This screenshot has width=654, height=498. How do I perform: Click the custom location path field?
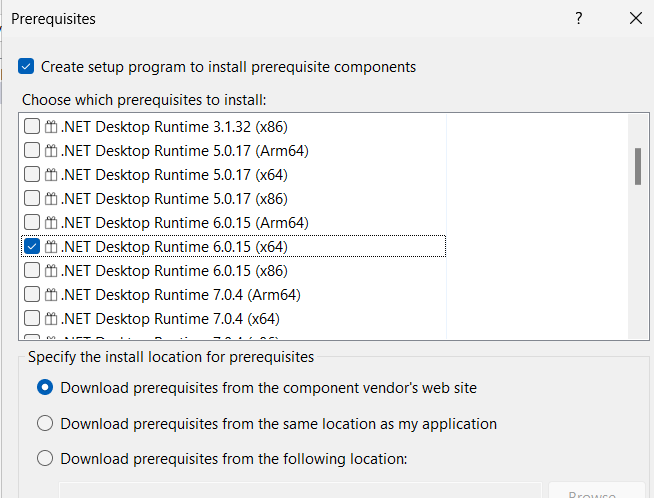tap(300, 492)
